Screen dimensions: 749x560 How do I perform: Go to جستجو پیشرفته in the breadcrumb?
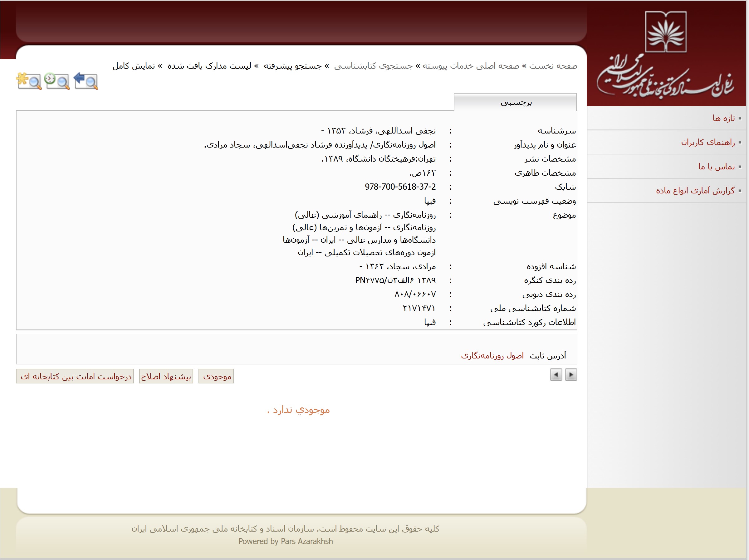click(292, 66)
